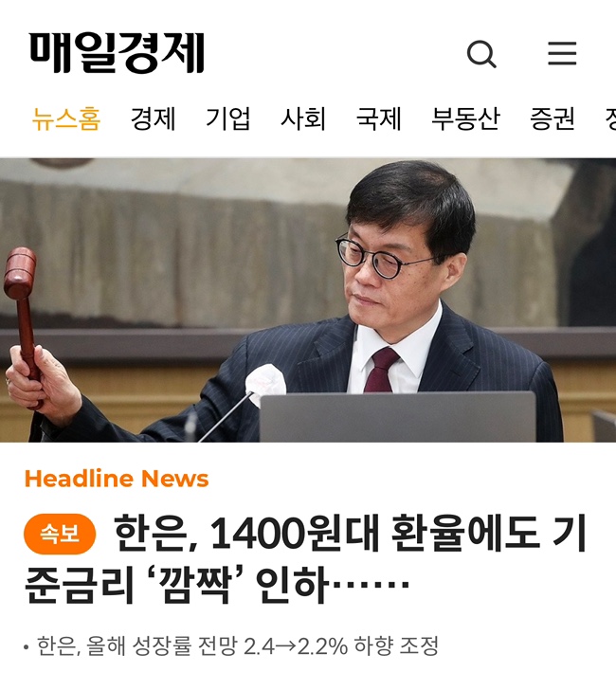Open the 부동산 category tab
Screen dimensions: 616x690
click(x=465, y=118)
